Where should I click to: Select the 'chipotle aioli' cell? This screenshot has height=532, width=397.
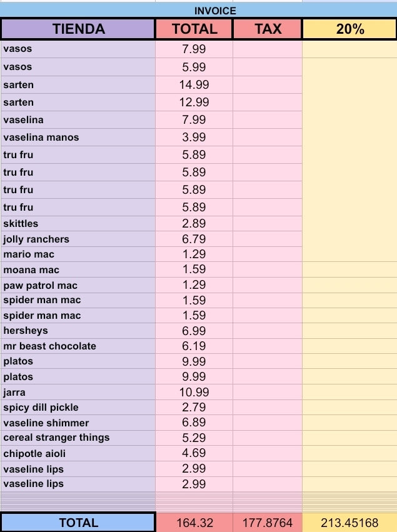[x=78, y=453]
